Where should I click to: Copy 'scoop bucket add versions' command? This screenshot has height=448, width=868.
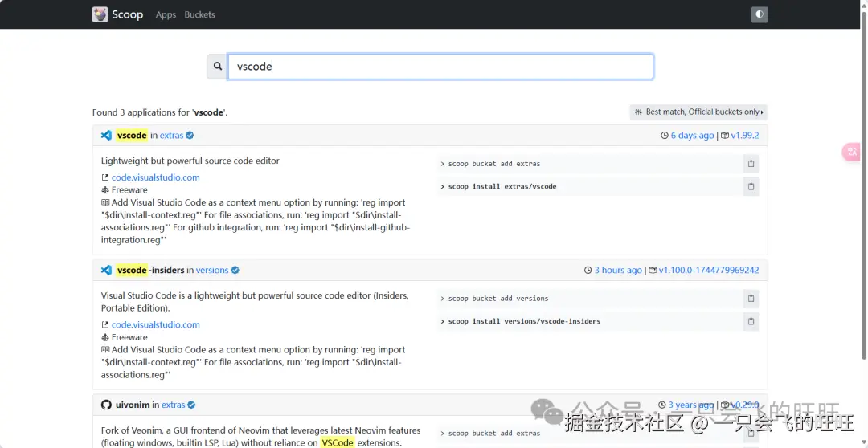click(751, 298)
